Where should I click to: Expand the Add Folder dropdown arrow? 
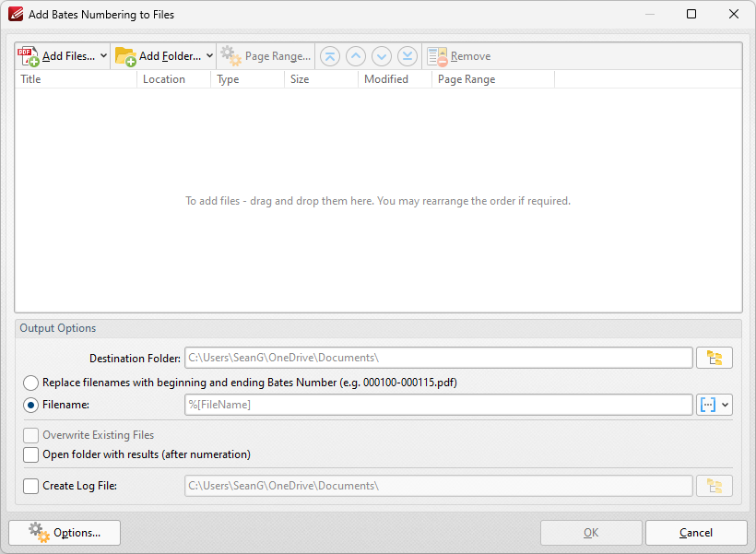click(209, 56)
